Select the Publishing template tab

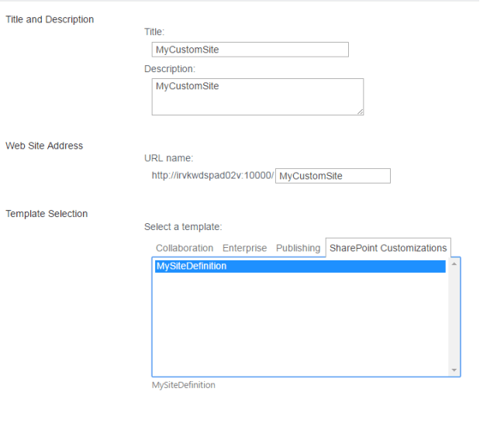(x=298, y=248)
